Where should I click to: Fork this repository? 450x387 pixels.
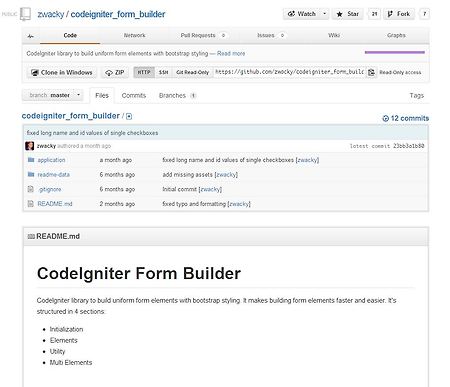[399, 14]
